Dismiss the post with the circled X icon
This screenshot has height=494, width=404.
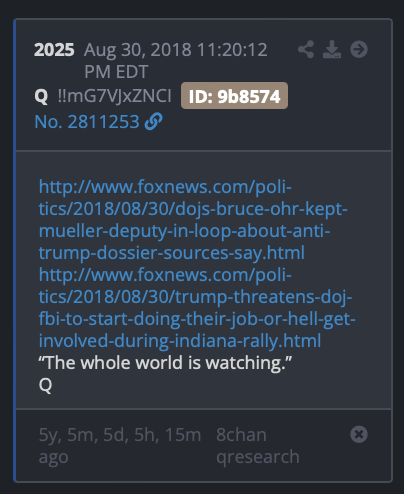click(x=359, y=434)
